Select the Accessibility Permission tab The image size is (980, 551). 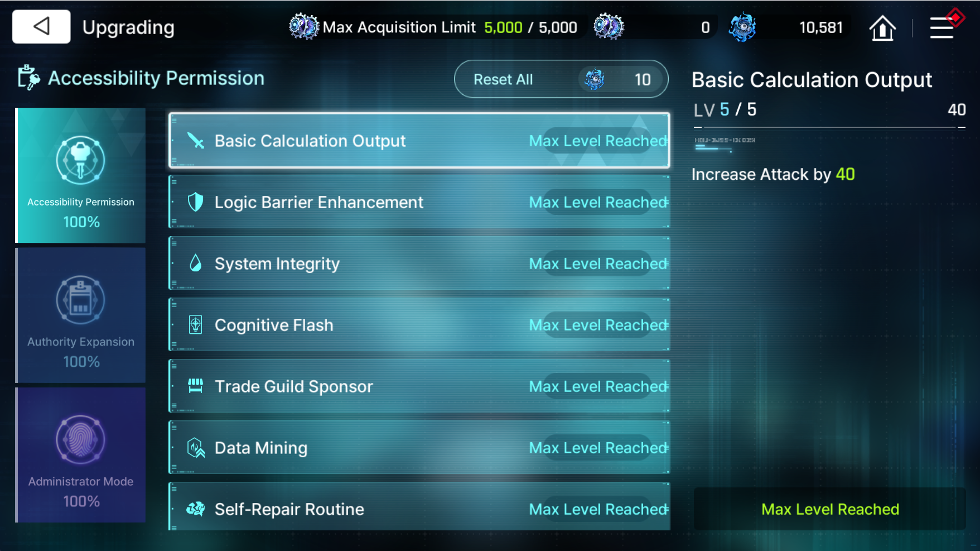80,175
